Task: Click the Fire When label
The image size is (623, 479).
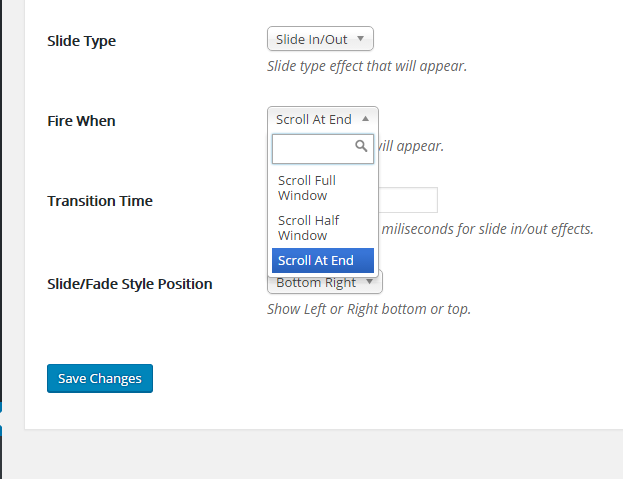Action: pyautogui.click(x=81, y=121)
